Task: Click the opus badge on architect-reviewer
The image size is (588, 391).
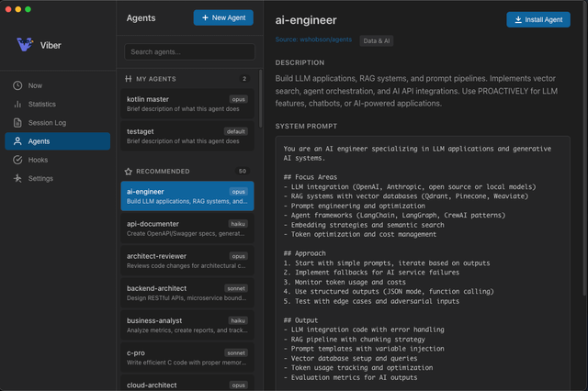Action: pyautogui.click(x=238, y=256)
